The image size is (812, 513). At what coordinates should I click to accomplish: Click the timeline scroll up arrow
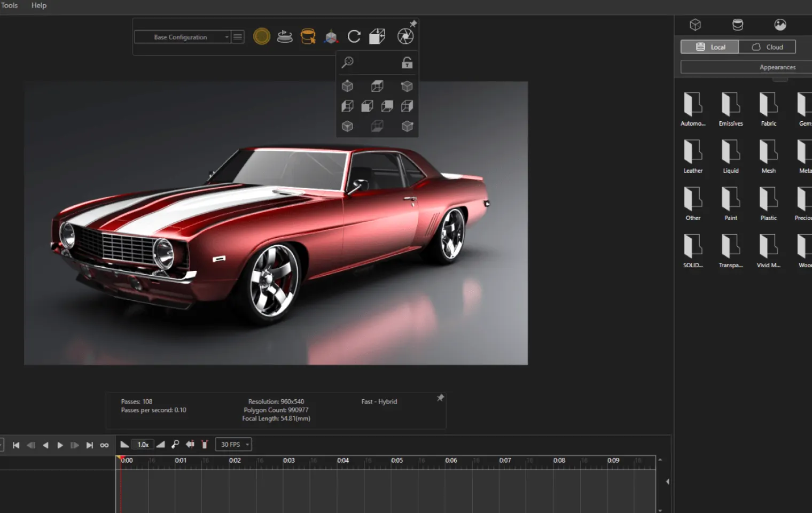click(660, 460)
